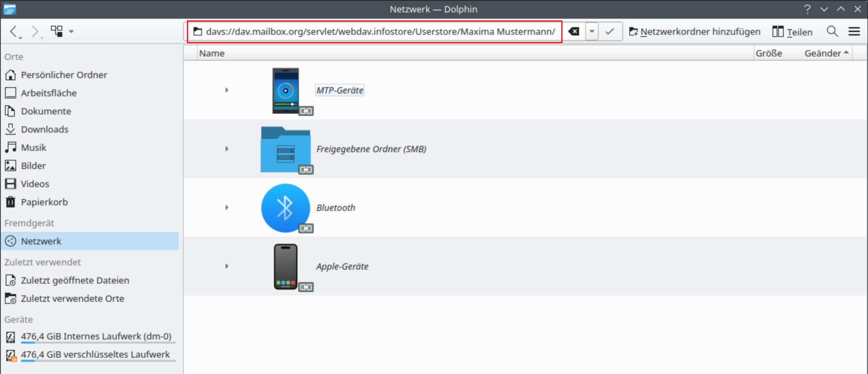This screenshot has height=374, width=868.
Task: Open Persönlicher Ordner in sidebar
Action: click(x=90, y=75)
